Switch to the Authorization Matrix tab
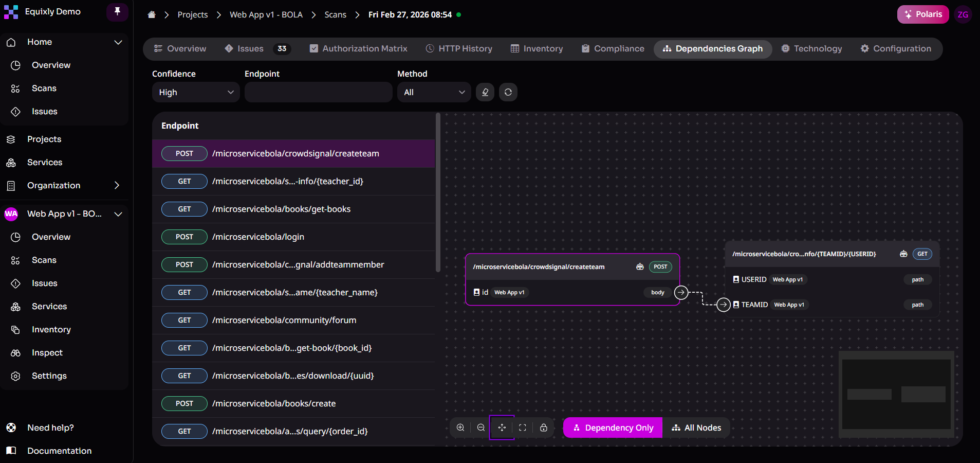980x463 pixels. point(358,48)
